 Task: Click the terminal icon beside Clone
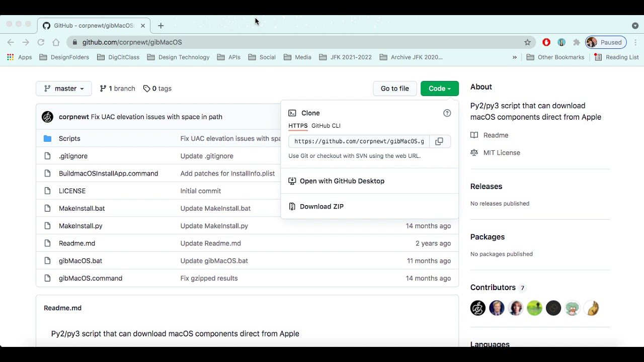[x=292, y=113]
